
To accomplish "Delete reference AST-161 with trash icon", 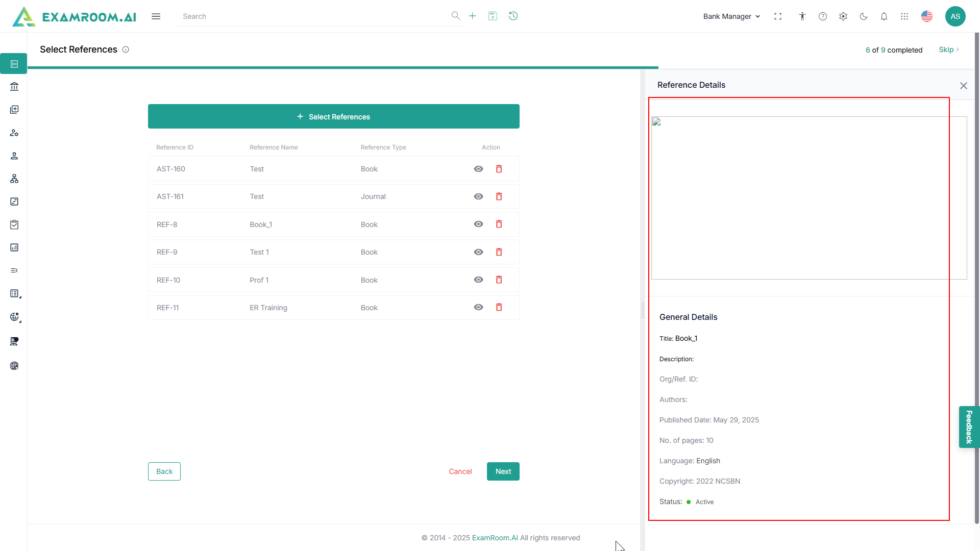I will (499, 196).
